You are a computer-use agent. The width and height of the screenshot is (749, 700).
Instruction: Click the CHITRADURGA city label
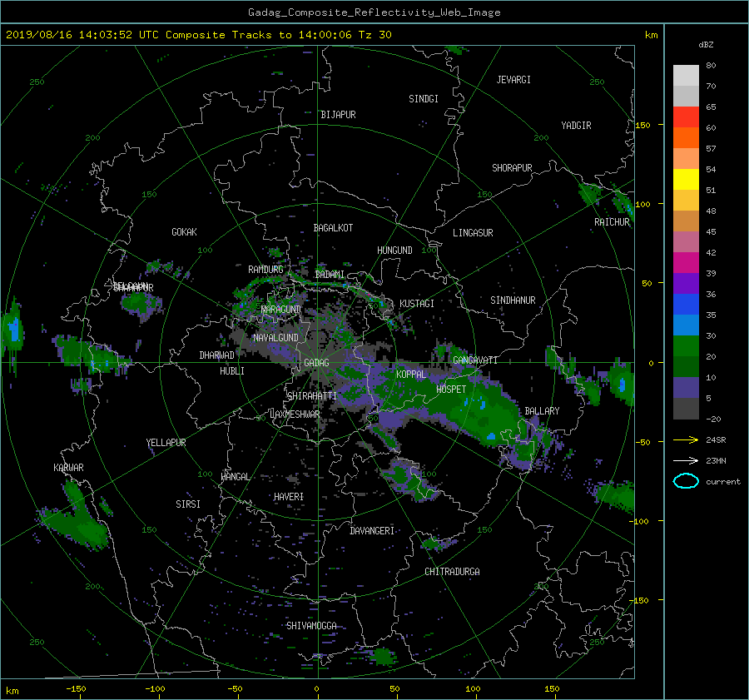click(452, 572)
